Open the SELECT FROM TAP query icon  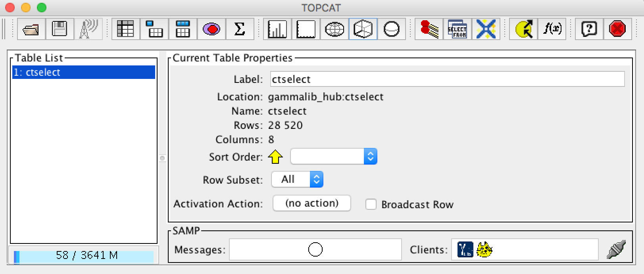pyautogui.click(x=458, y=29)
